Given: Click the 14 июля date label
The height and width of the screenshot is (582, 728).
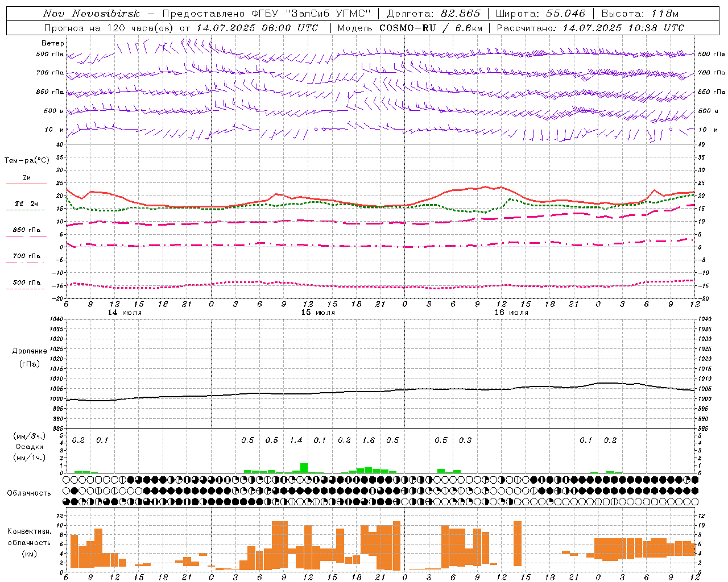Looking at the screenshot, I should 125,313.
